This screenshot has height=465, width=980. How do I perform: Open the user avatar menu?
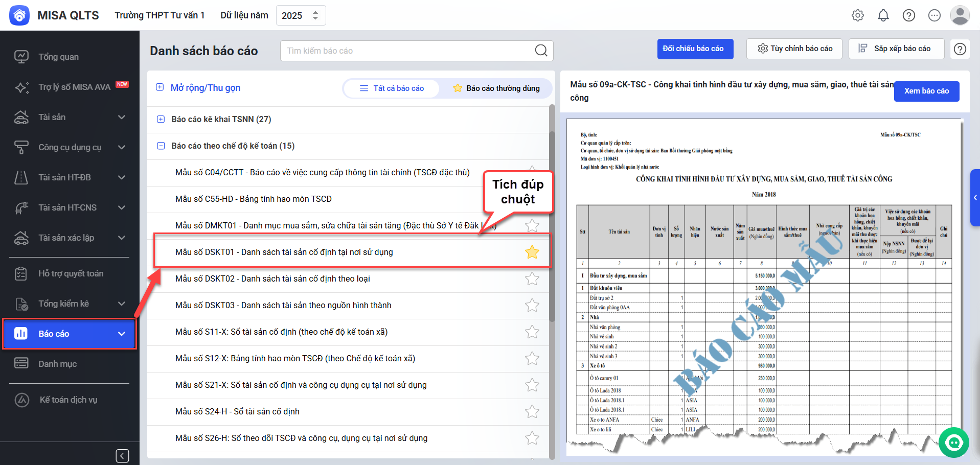[x=960, y=15]
